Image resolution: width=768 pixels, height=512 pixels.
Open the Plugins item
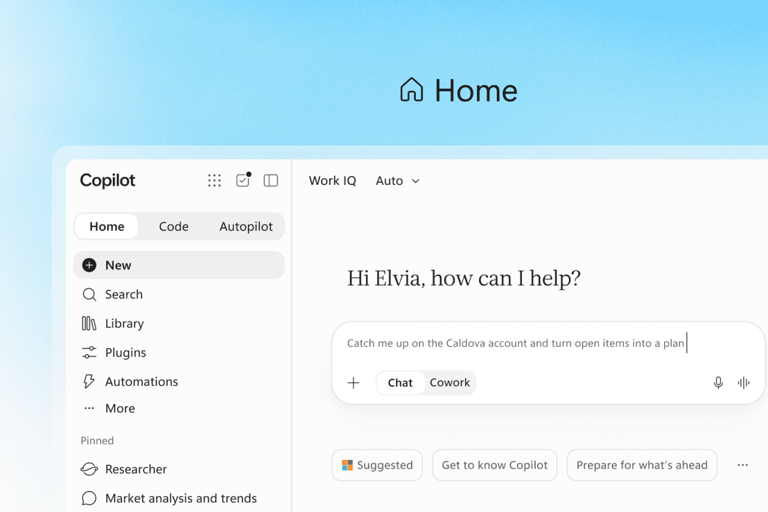(179, 352)
